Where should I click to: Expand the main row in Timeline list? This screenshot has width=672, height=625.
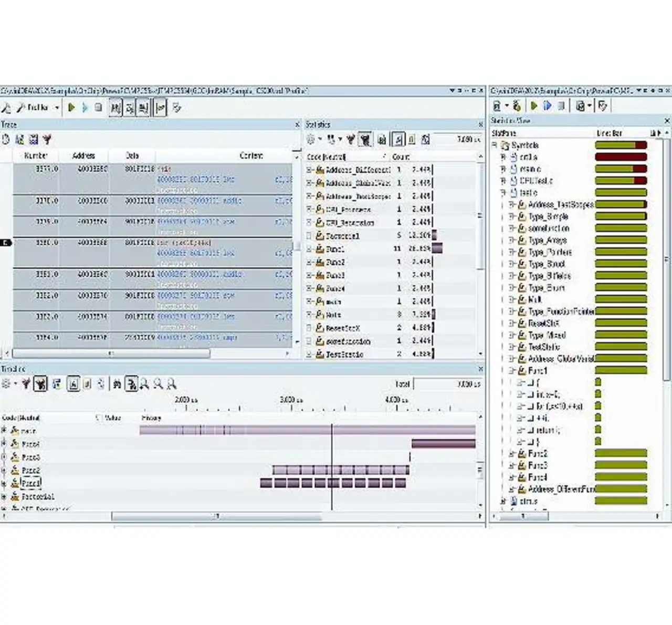click(x=4, y=431)
